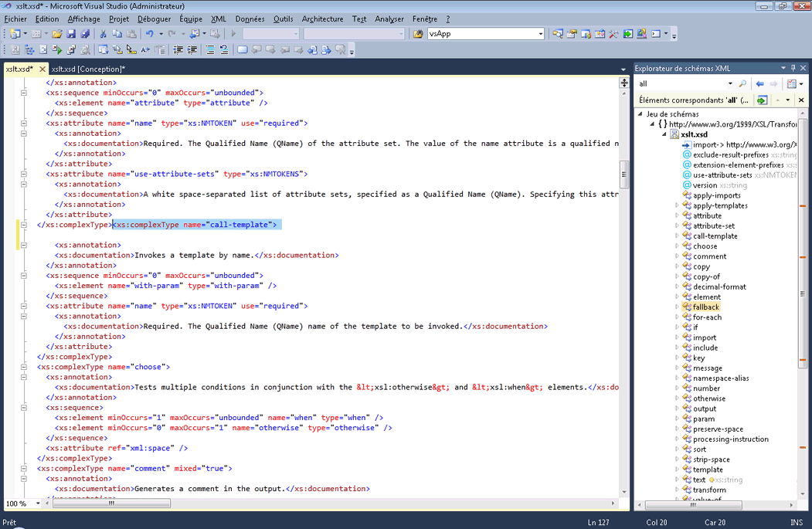Click the Paste icon in the toolbar
The image size is (812, 529).
131,34
